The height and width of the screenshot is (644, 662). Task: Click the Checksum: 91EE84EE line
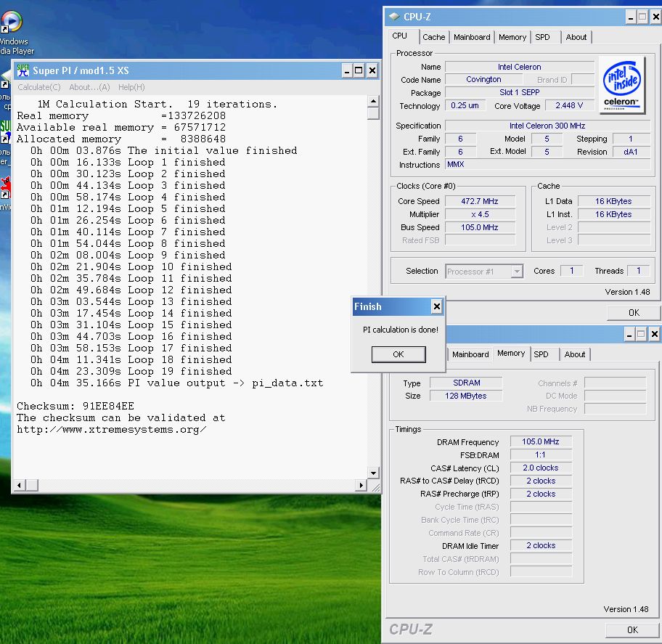tap(75, 407)
